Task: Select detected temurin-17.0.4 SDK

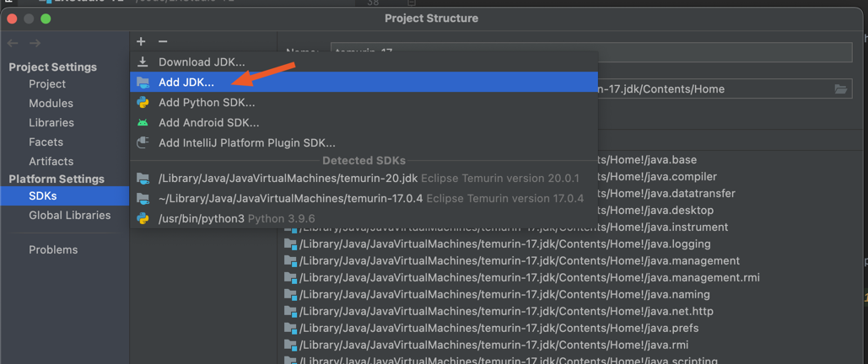Action: (x=364, y=198)
